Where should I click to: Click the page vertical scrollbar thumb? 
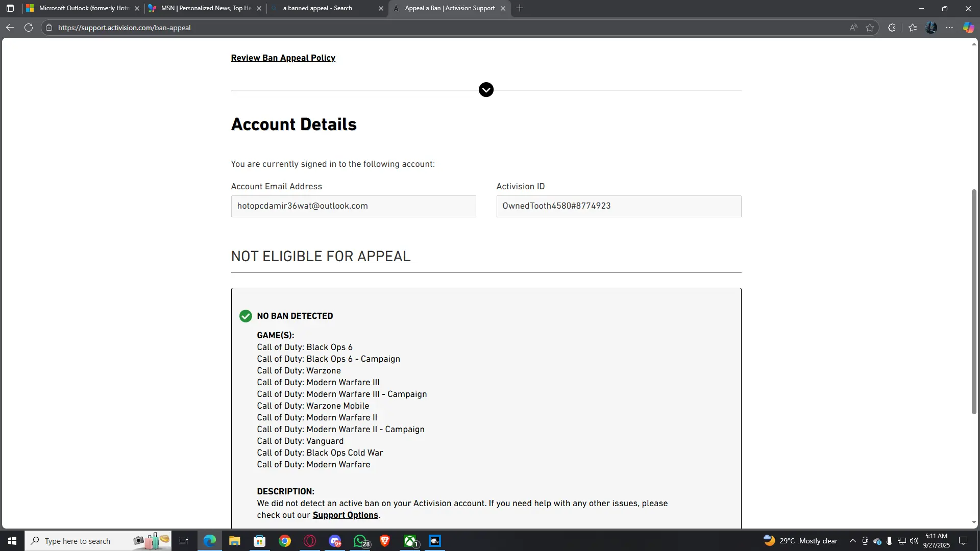click(974, 301)
